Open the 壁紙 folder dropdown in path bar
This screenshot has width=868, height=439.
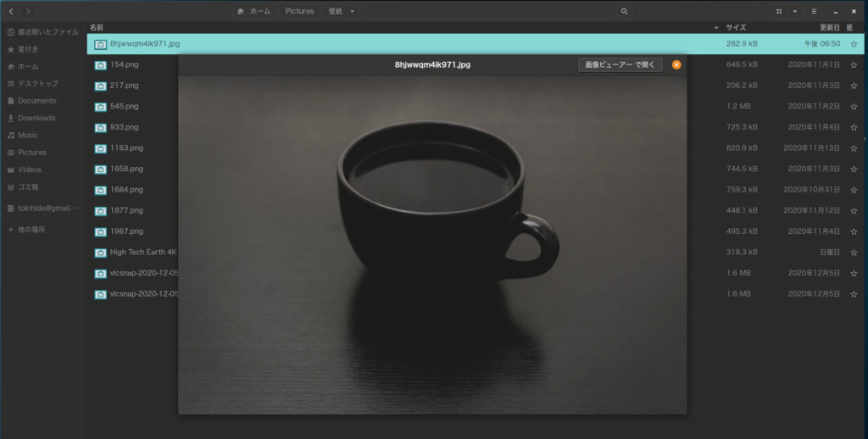click(x=342, y=11)
